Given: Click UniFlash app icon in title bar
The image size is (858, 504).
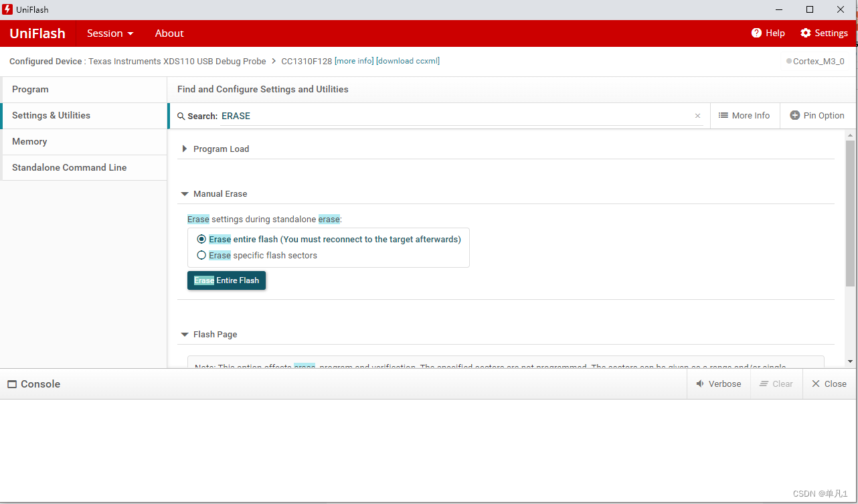Looking at the screenshot, I should coord(7,9).
